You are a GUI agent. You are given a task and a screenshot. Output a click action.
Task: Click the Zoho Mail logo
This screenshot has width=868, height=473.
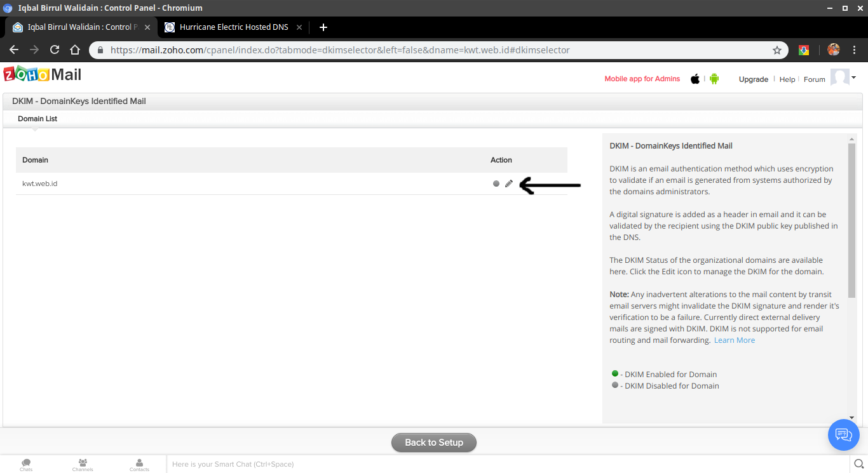click(x=43, y=75)
